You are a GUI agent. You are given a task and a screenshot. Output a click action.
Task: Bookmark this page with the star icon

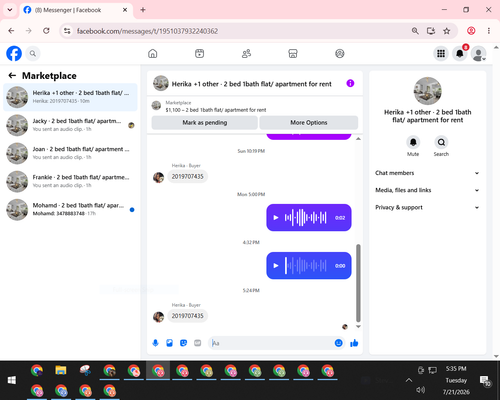pyautogui.click(x=447, y=31)
